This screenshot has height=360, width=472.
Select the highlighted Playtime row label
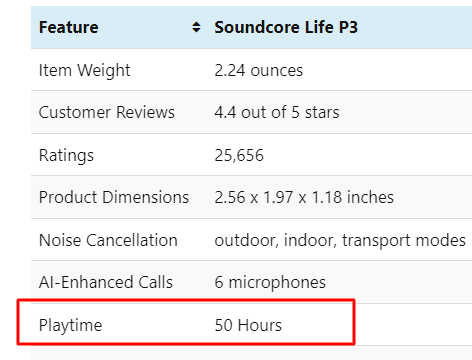(70, 325)
